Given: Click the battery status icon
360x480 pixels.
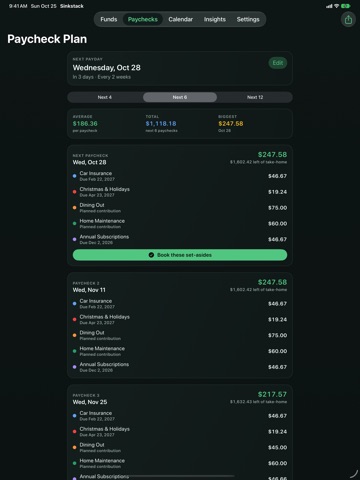Looking at the screenshot, I should (x=346, y=6).
